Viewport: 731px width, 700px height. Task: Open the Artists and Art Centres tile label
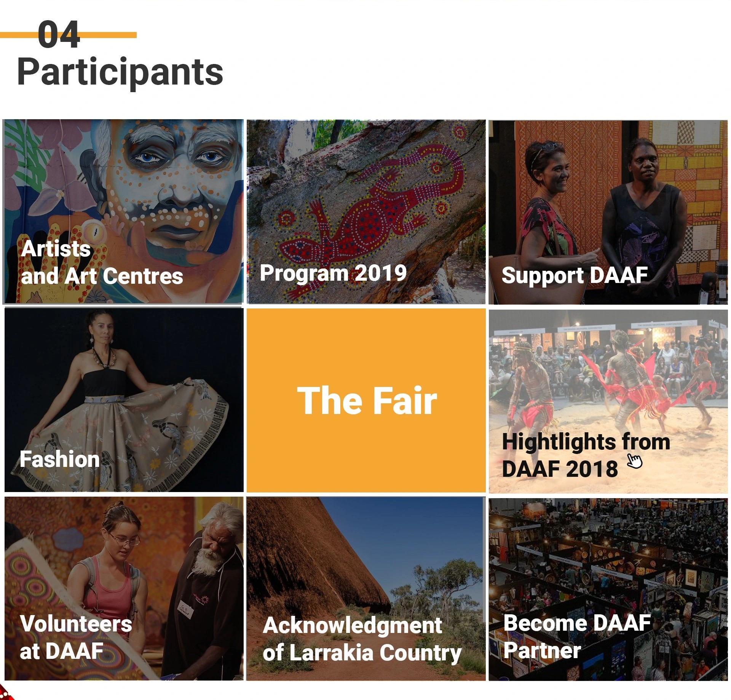point(102,262)
